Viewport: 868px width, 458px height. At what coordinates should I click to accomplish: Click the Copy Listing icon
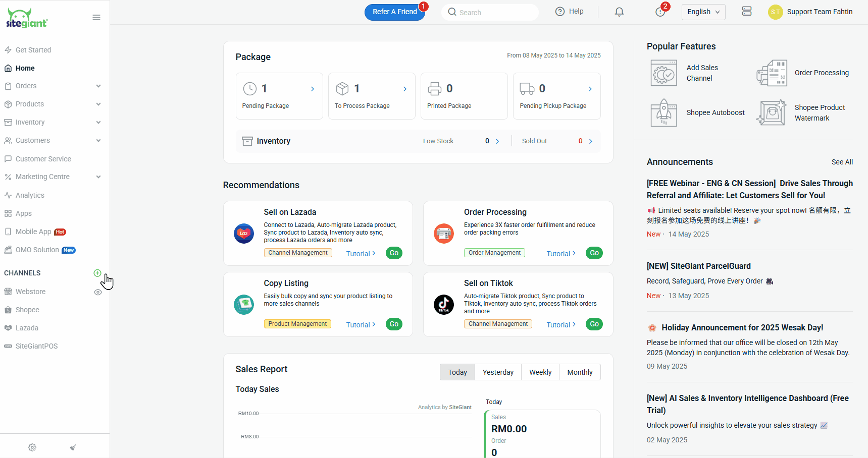[x=244, y=305]
